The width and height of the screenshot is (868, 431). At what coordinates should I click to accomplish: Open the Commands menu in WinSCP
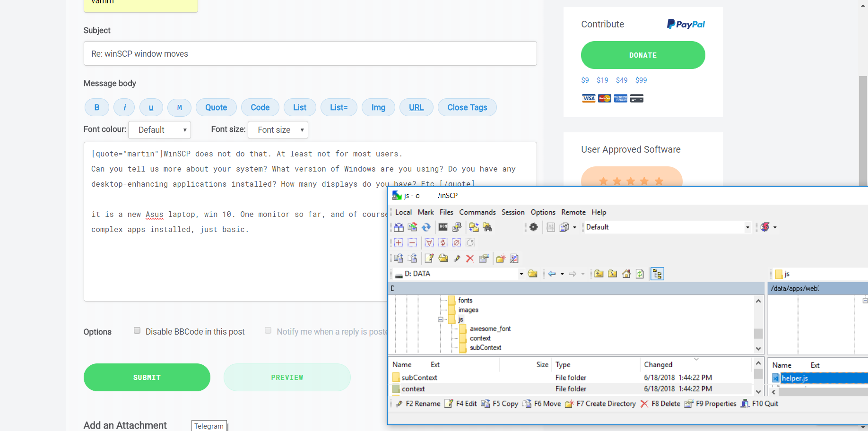[x=477, y=212]
